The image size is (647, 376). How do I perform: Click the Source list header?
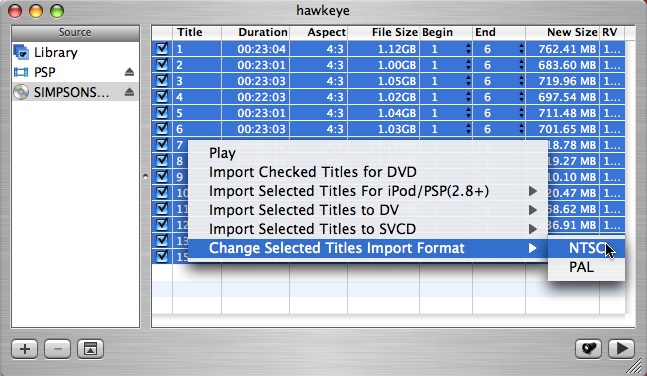point(75,33)
